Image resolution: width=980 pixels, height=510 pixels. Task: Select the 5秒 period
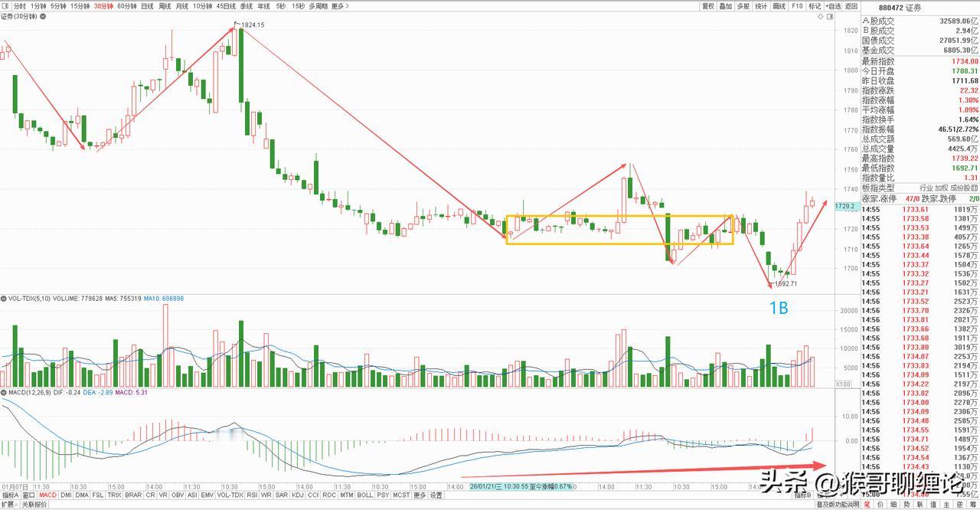pyautogui.click(x=281, y=6)
